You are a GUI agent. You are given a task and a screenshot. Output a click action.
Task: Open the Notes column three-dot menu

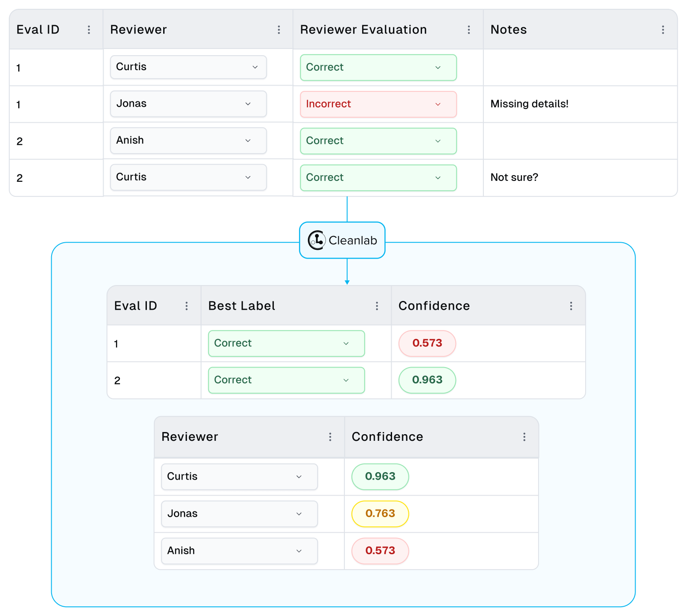[663, 30]
